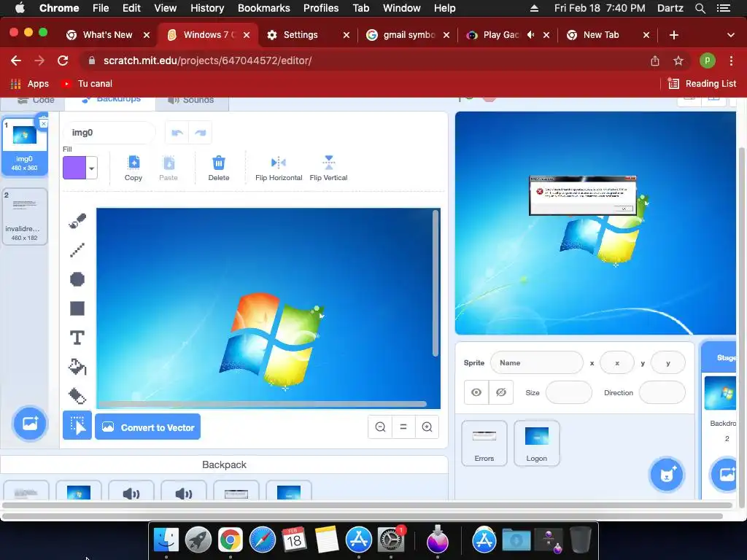Hide the sprite with crossed-eye icon

point(501,392)
